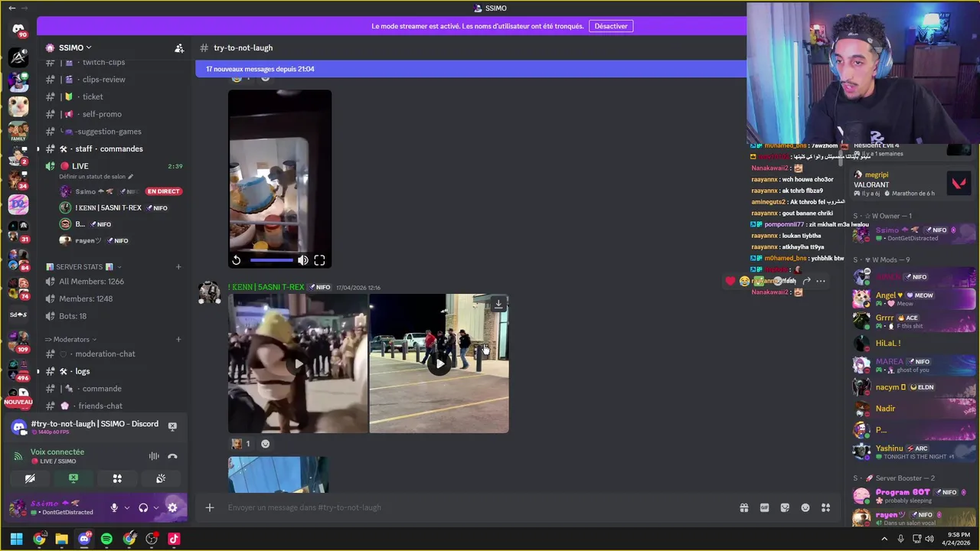
Task: Toggle the green screen share button
Action: pos(73,478)
